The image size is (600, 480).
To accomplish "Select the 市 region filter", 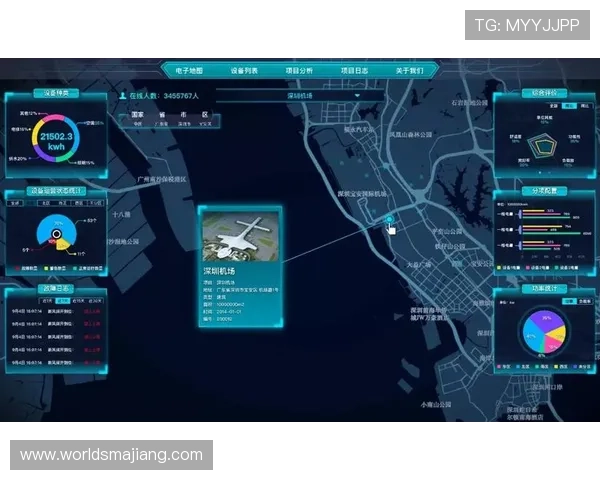I will click(183, 115).
